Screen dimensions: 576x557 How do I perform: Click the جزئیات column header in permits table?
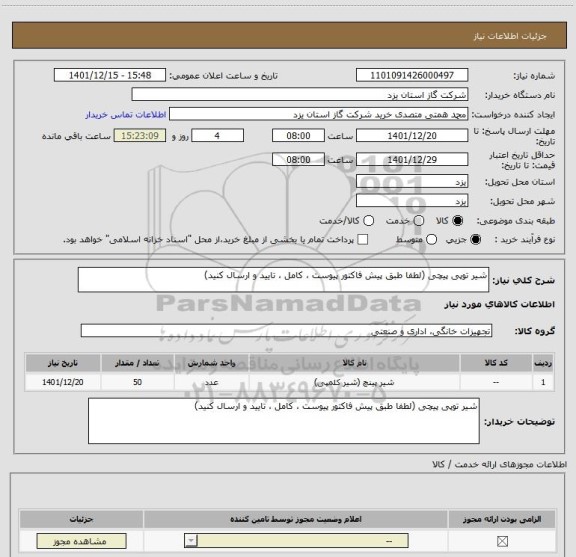click(x=81, y=519)
